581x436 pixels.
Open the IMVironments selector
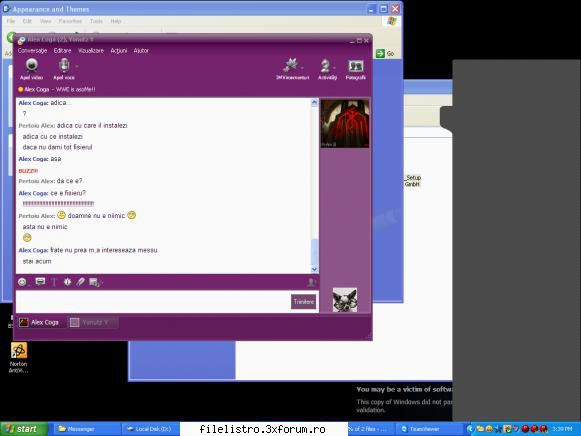(292, 69)
